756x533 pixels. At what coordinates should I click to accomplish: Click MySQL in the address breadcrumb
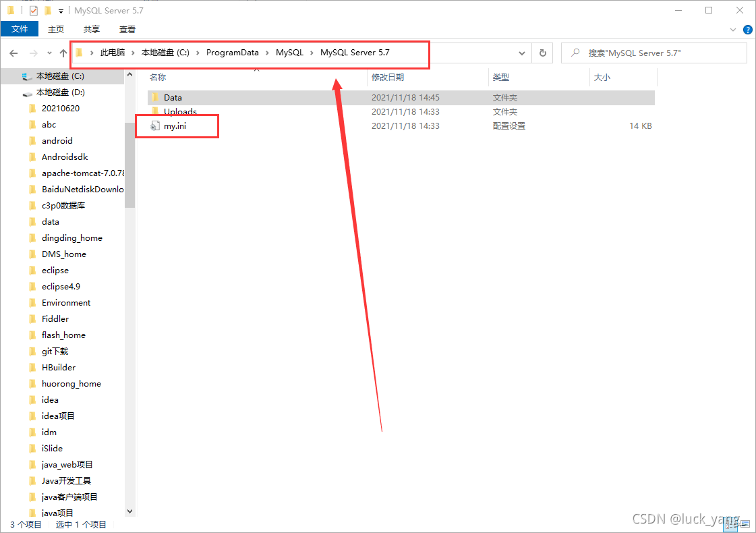tap(289, 53)
